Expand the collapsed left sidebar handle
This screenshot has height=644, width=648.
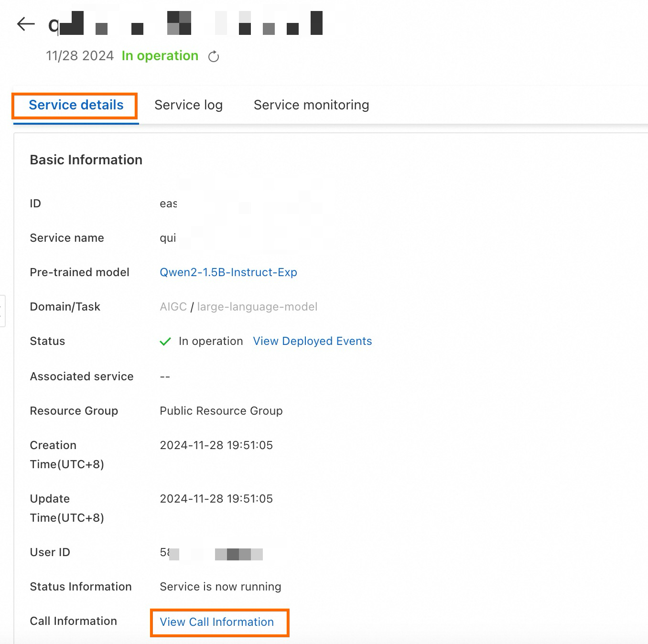click(2, 311)
